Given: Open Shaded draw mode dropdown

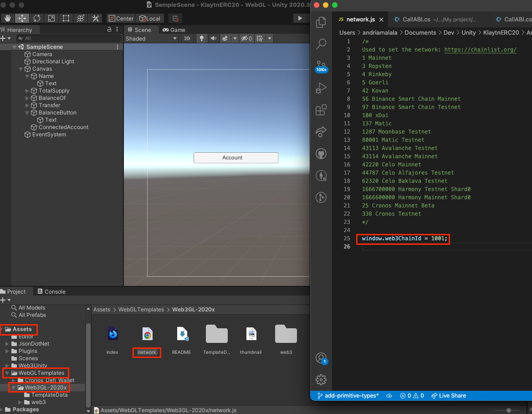Looking at the screenshot, I should click(151, 38).
